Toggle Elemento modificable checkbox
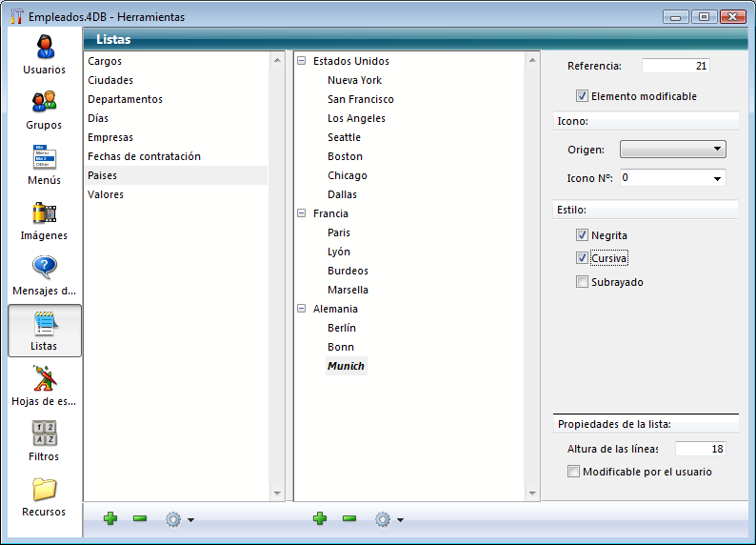 tap(582, 96)
